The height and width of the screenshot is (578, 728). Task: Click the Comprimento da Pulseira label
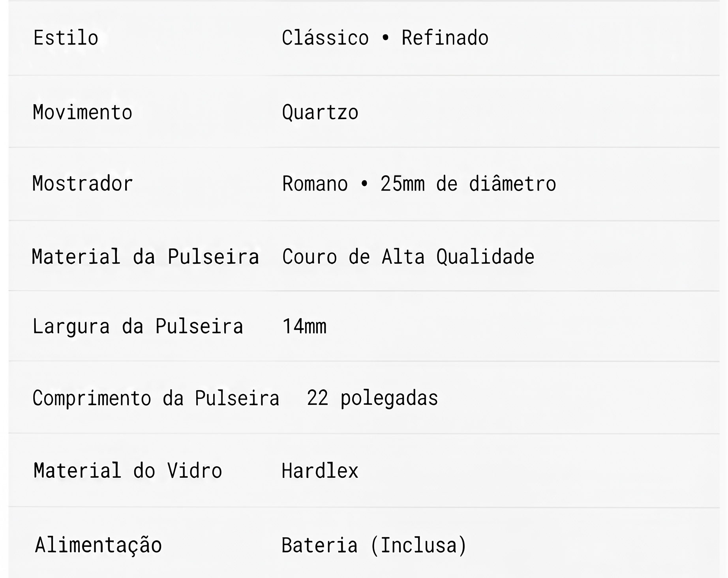[156, 398]
